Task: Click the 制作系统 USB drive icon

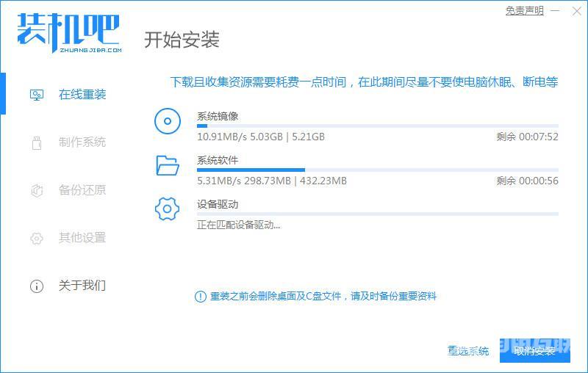Action: pos(37,142)
